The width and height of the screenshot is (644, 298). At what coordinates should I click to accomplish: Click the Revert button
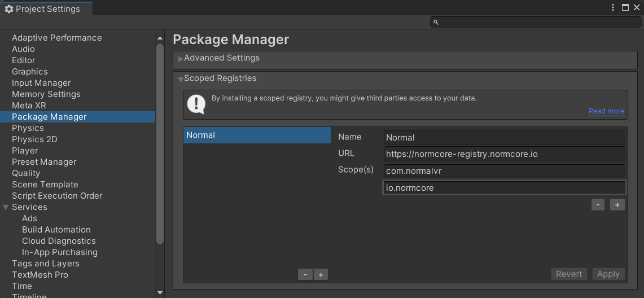point(568,274)
